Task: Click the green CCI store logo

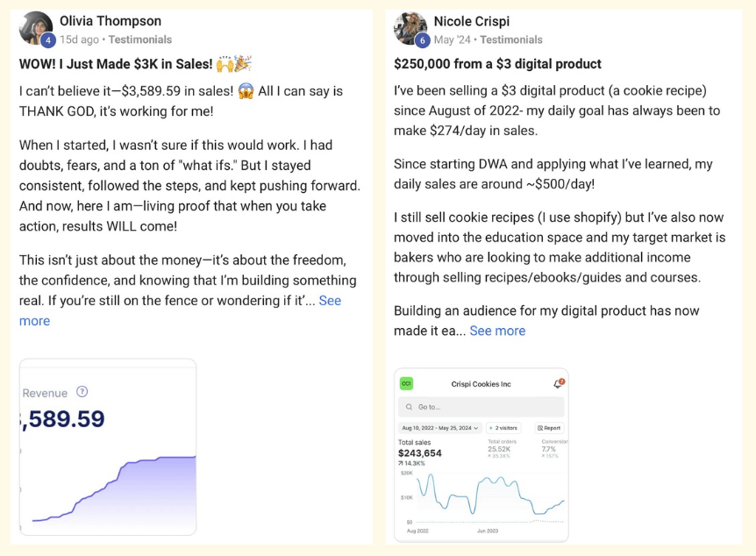Action: 406,383
